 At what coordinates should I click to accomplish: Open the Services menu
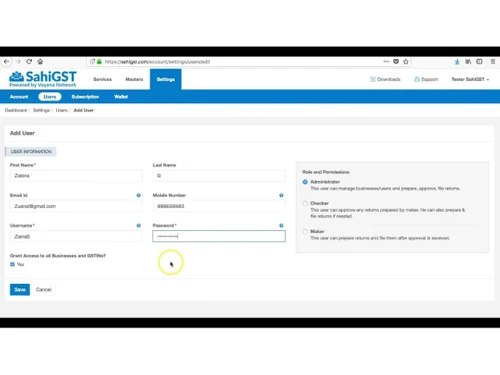102,79
